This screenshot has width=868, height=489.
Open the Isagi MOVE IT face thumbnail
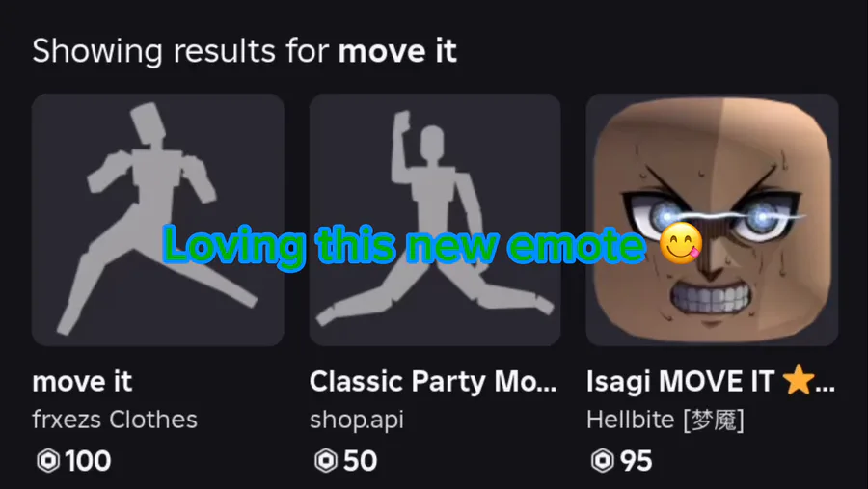point(712,220)
